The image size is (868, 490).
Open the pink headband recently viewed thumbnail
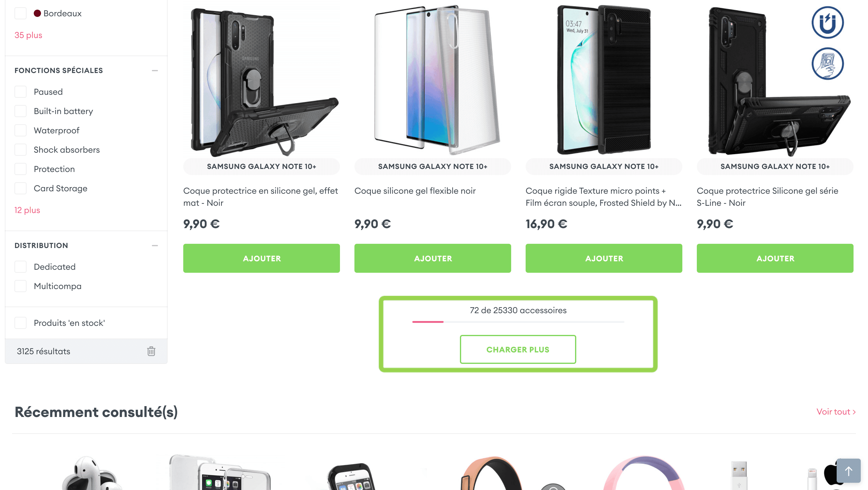(643, 472)
